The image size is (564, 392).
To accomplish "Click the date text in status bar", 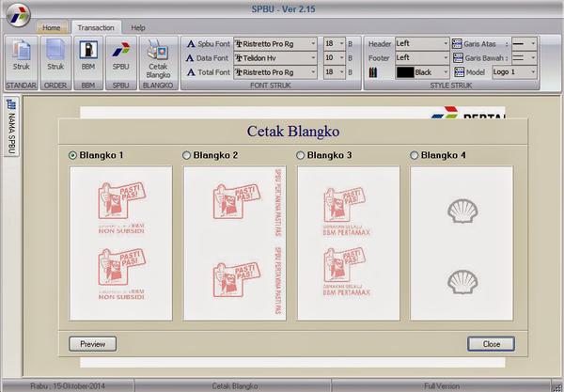I will point(68,386).
